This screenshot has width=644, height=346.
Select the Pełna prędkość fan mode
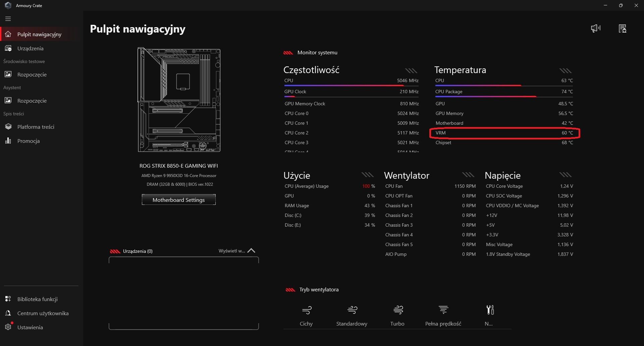click(443, 315)
